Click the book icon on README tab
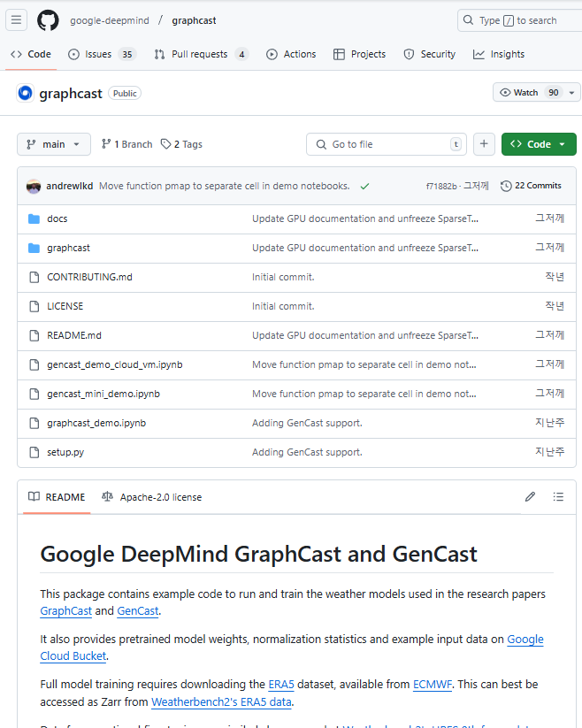The height and width of the screenshot is (728, 582). tap(34, 497)
